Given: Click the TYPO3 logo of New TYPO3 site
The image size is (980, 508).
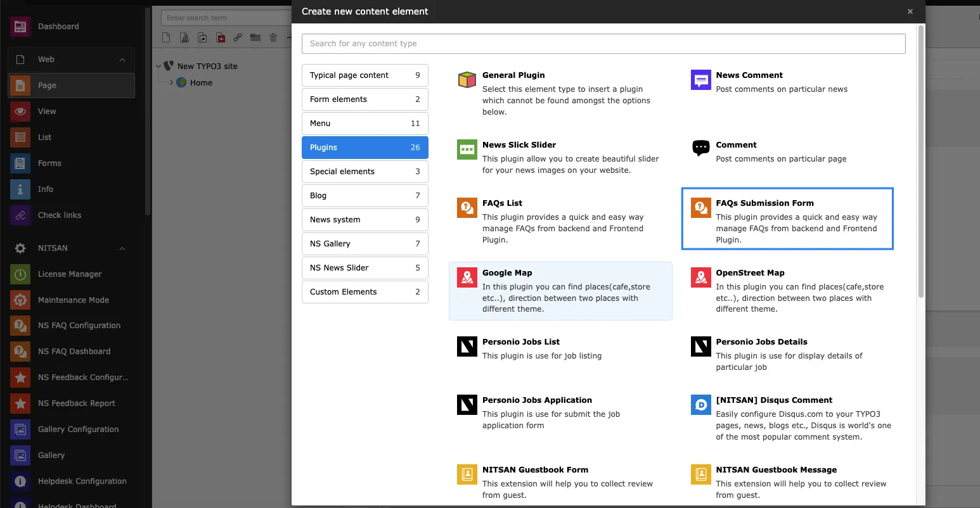Looking at the screenshot, I should pyautogui.click(x=169, y=66).
